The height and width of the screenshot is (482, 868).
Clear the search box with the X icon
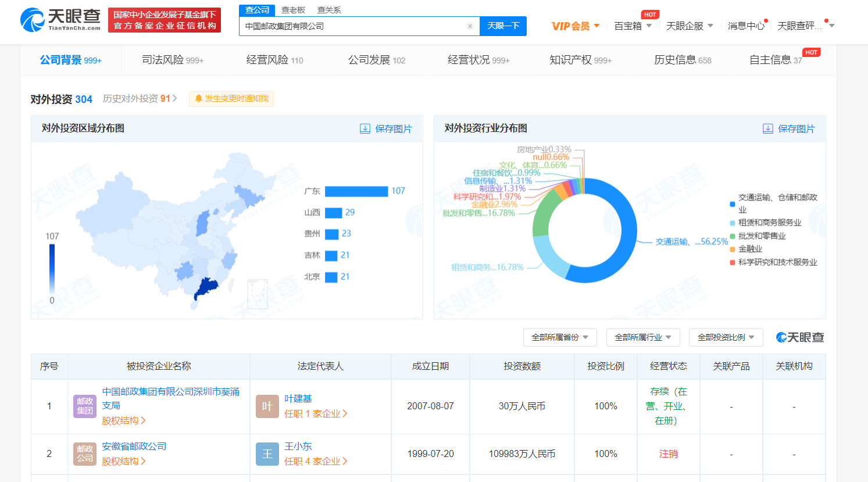(x=470, y=26)
